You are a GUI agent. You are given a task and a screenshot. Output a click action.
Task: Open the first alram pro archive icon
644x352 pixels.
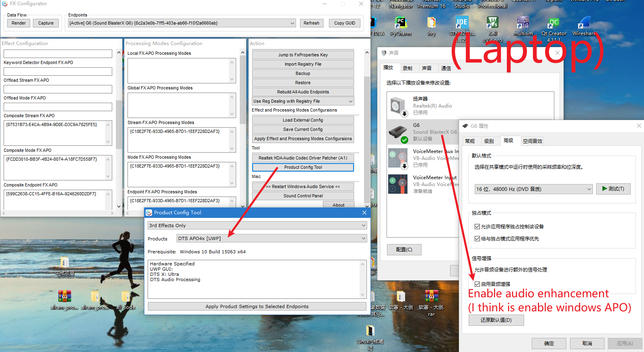pos(64,296)
